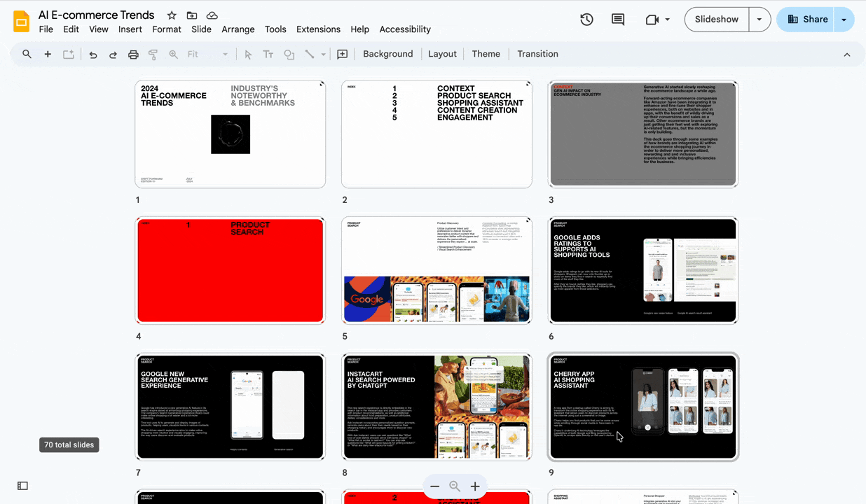
Task: Select the line tool
Action: (309, 54)
